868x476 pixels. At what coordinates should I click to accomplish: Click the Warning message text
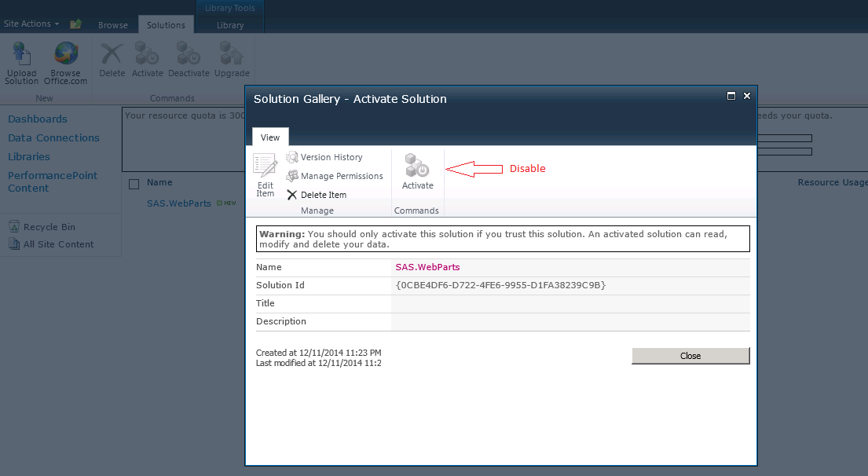(503, 239)
